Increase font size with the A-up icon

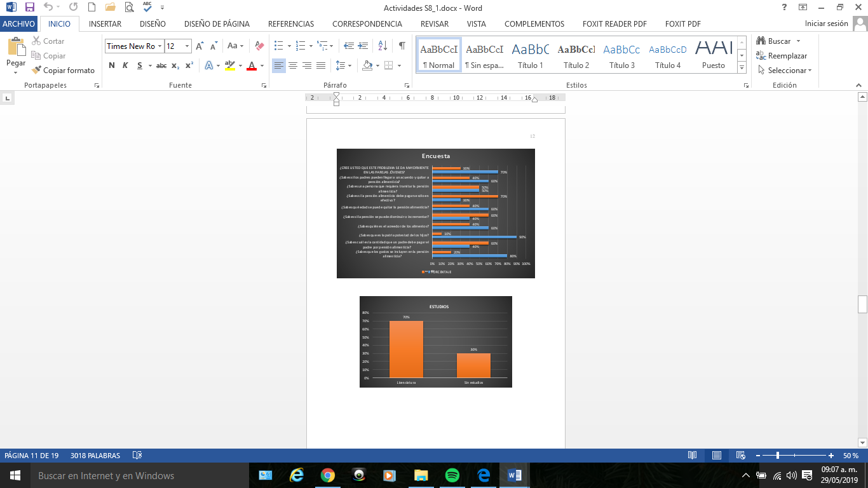click(200, 46)
